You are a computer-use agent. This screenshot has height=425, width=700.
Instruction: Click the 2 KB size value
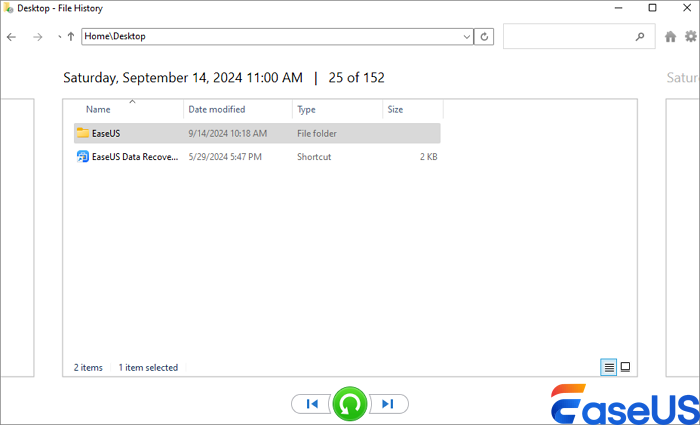click(429, 157)
